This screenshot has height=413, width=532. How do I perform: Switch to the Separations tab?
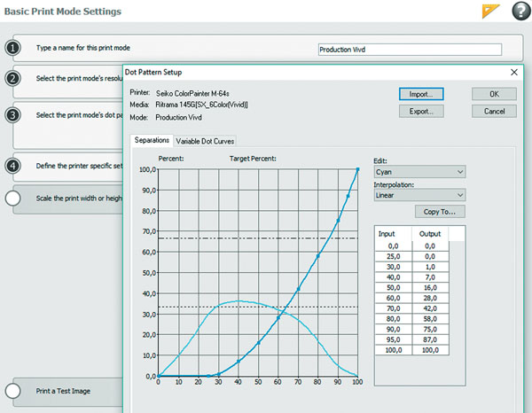click(x=152, y=140)
